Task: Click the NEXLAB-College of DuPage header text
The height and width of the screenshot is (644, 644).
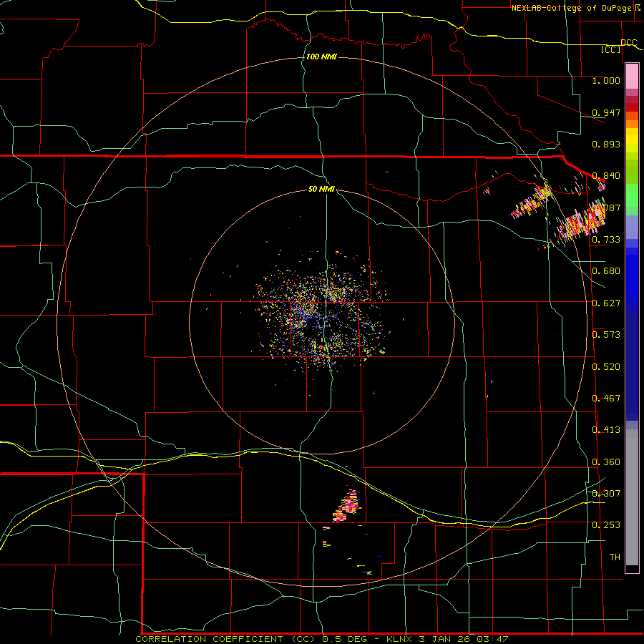Action: pos(575,8)
